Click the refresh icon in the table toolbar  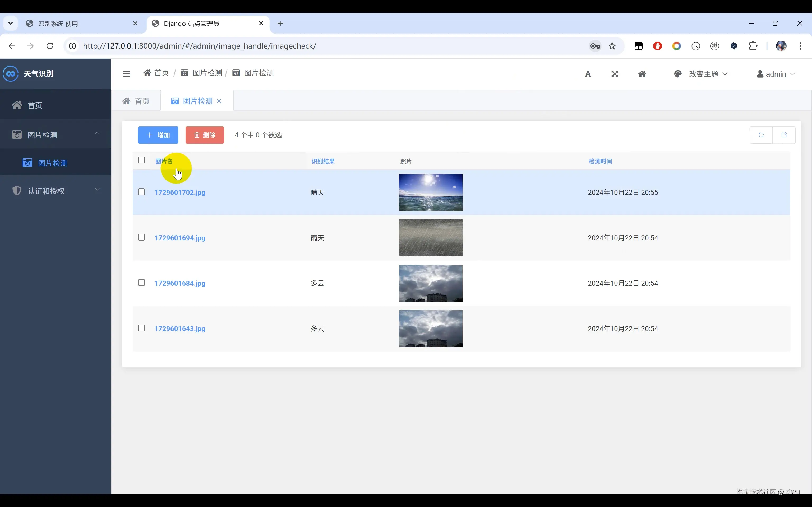[x=761, y=135]
